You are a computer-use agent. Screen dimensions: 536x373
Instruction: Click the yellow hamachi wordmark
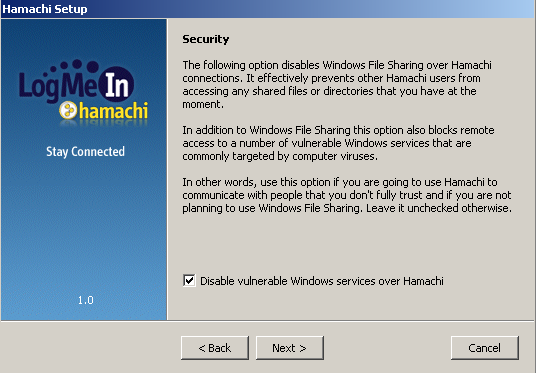tap(113, 110)
